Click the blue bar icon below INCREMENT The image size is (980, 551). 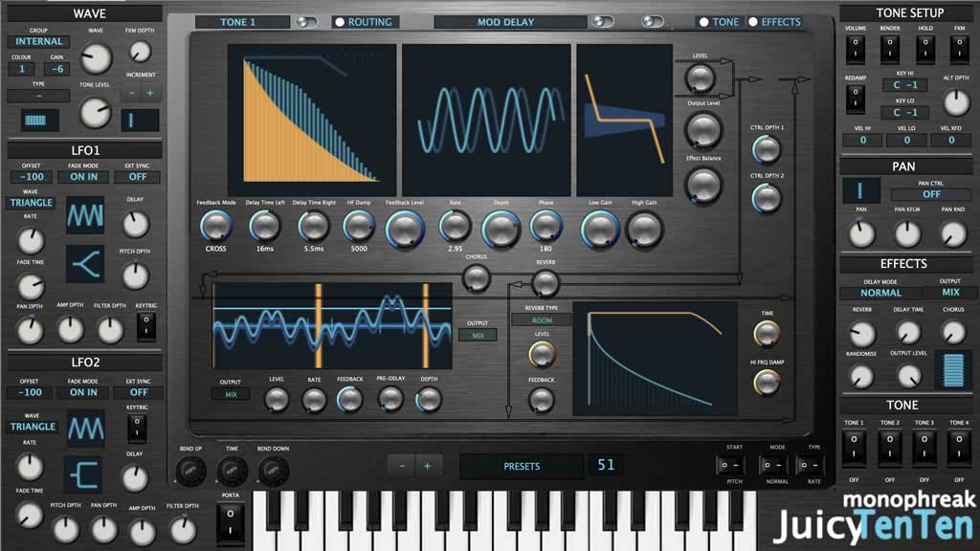141,120
